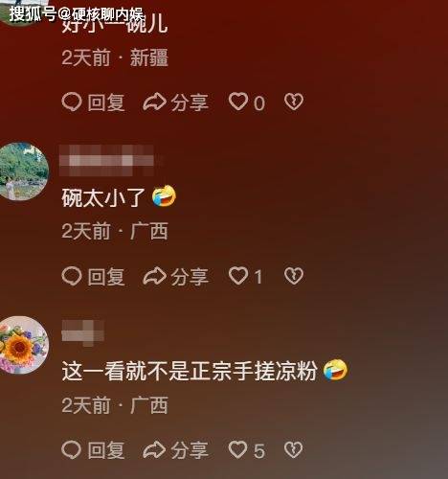
Task: Open blurred username above 手搓凉粉 comment
Action: 82,332
